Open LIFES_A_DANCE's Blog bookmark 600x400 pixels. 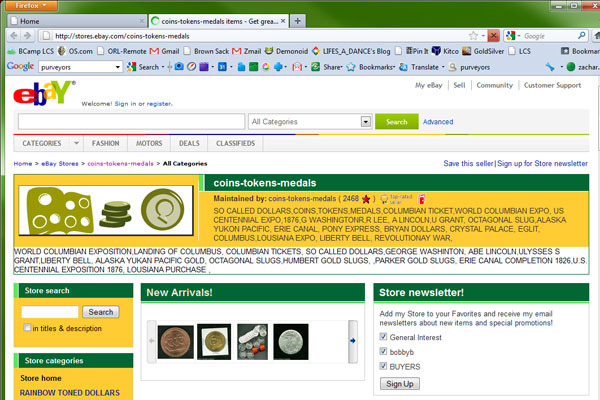(x=351, y=51)
